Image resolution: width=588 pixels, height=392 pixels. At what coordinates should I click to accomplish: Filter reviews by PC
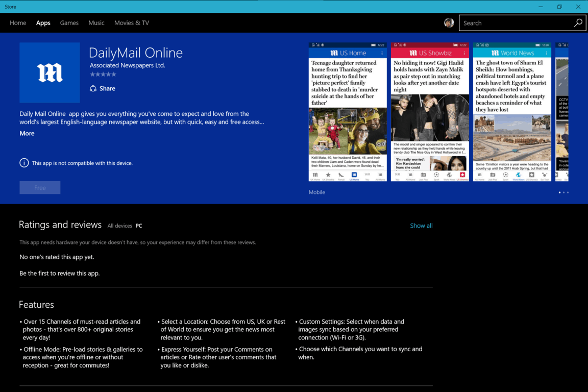pyautogui.click(x=139, y=226)
